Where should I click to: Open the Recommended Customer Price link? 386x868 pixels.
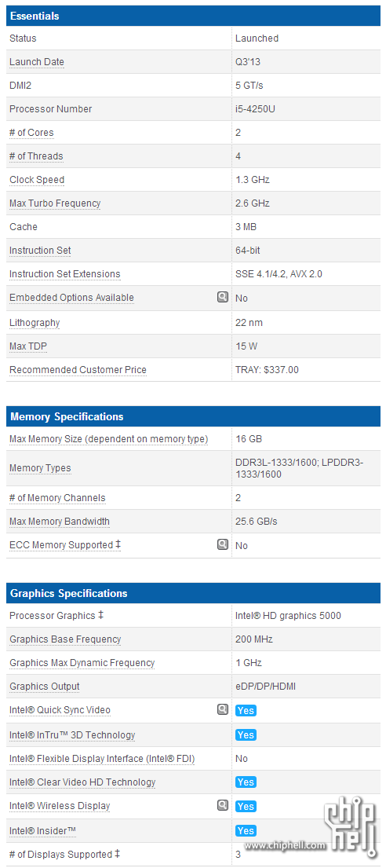tap(78, 370)
